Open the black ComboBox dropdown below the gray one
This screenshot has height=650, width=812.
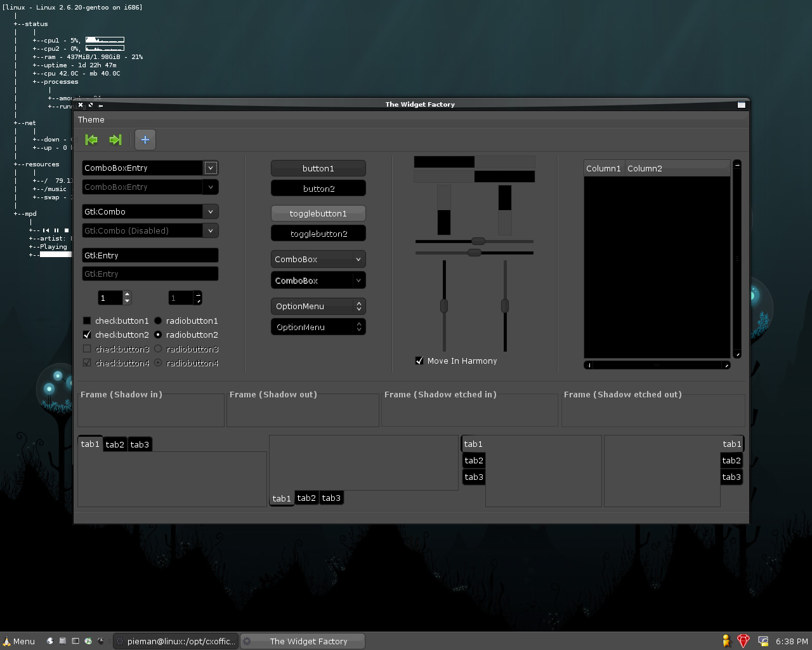point(318,280)
